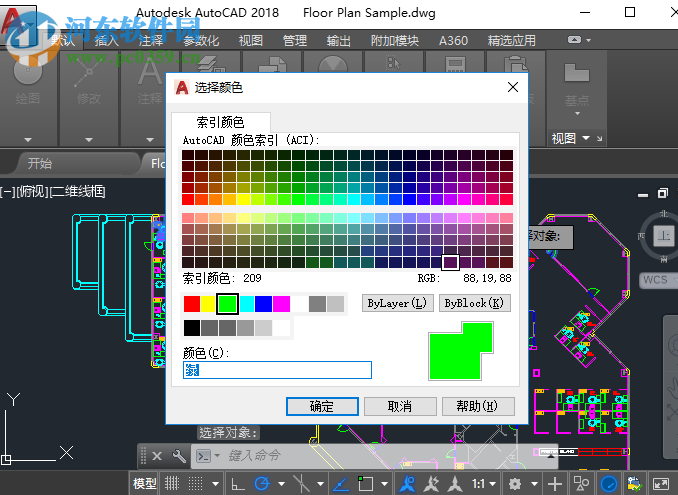Minimize the drawing viewport window icon
The width and height of the screenshot is (678, 495).
tap(643, 195)
